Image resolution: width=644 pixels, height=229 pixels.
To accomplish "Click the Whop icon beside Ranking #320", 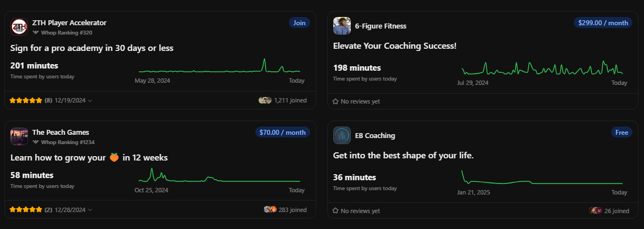I will (36, 32).
